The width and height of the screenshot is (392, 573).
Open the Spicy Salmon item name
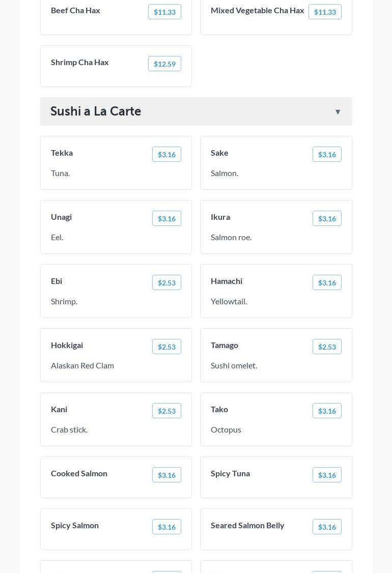point(75,525)
